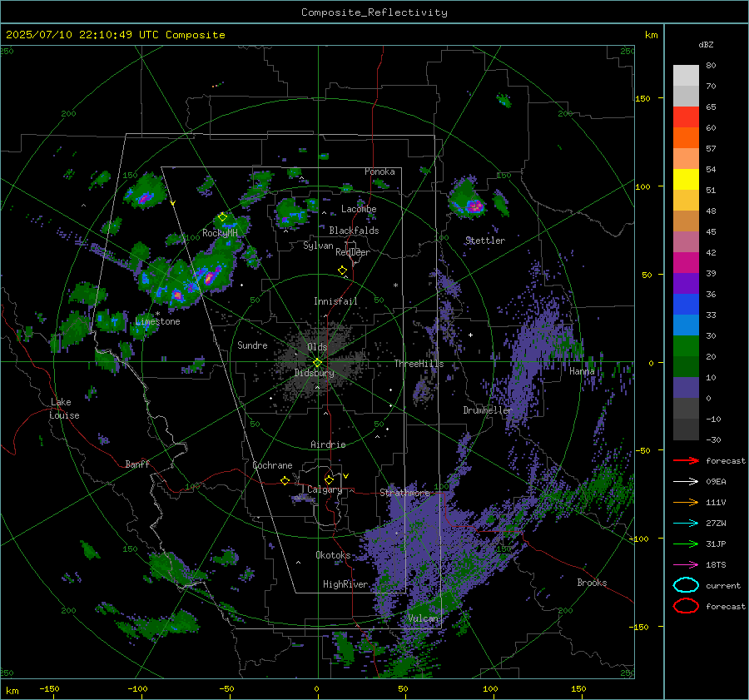Click the Limestone label
The image size is (749, 700).
[x=157, y=321]
